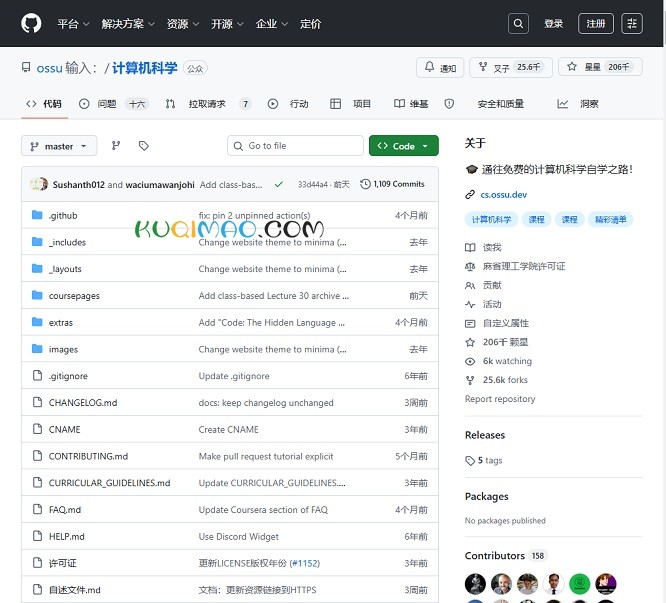Open the .github folder

click(63, 215)
